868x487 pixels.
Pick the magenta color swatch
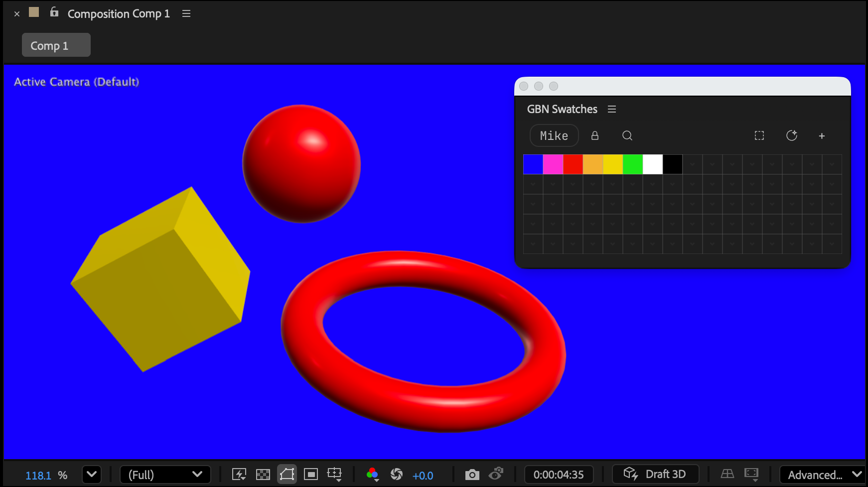tap(553, 164)
